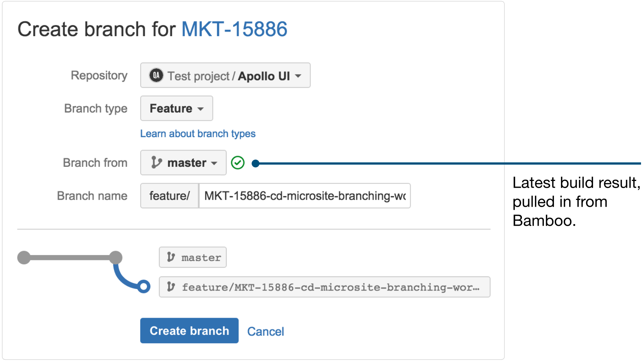Open Learn about branch types link
Viewport: 644px width, 362px height.
[x=198, y=134]
